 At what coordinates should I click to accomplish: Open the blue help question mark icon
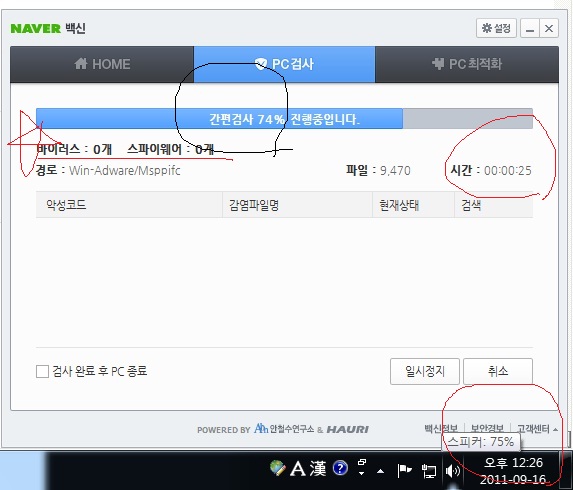coord(340,468)
